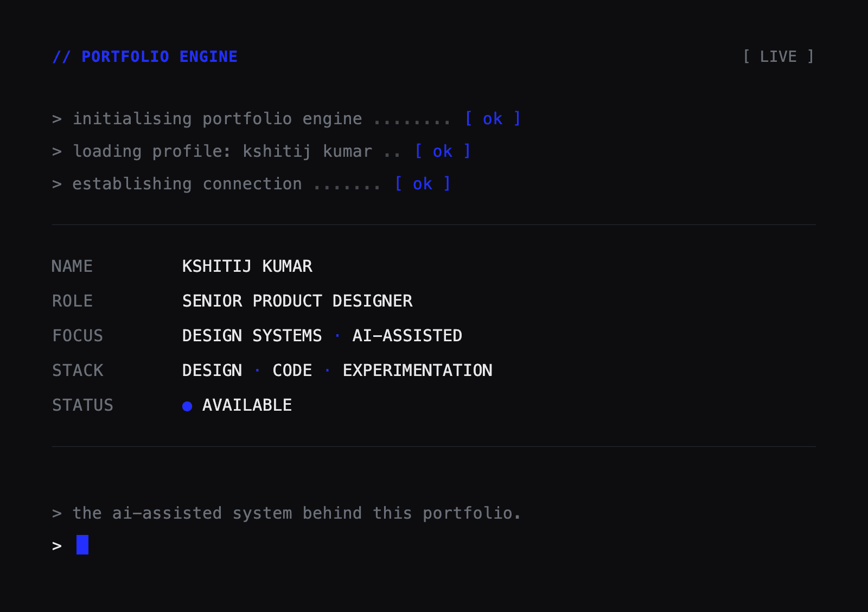The height and width of the screenshot is (612, 868).
Task: Click '[ ok ]' after loading profile
Action: point(443,151)
